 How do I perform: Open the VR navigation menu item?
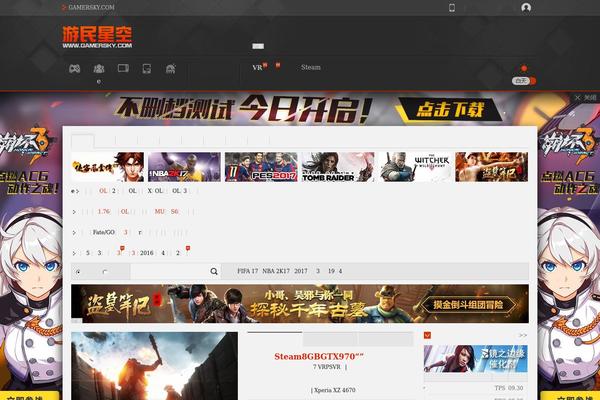[257, 68]
